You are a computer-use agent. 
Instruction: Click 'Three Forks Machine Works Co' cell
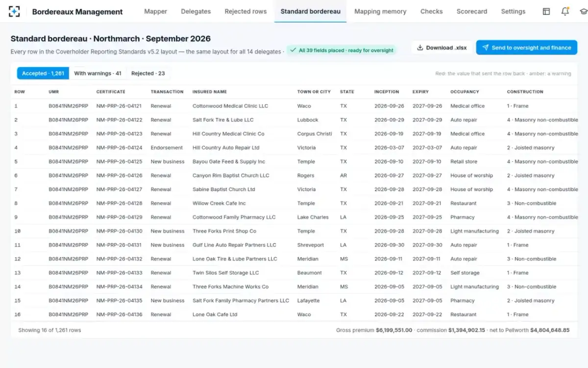(x=231, y=287)
